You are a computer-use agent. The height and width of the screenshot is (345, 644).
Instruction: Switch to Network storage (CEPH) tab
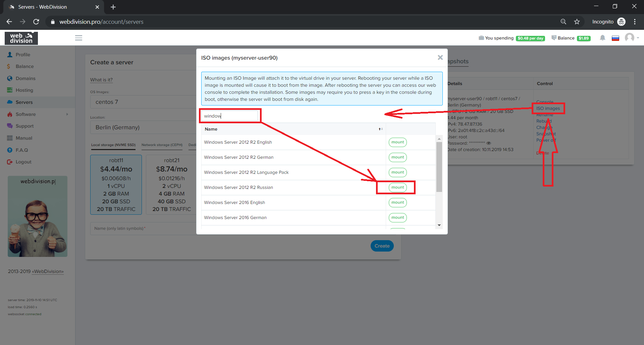162,145
